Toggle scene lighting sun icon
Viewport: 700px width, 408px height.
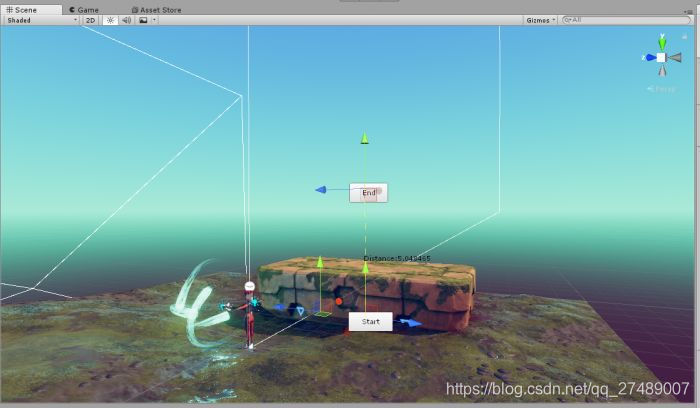point(110,20)
